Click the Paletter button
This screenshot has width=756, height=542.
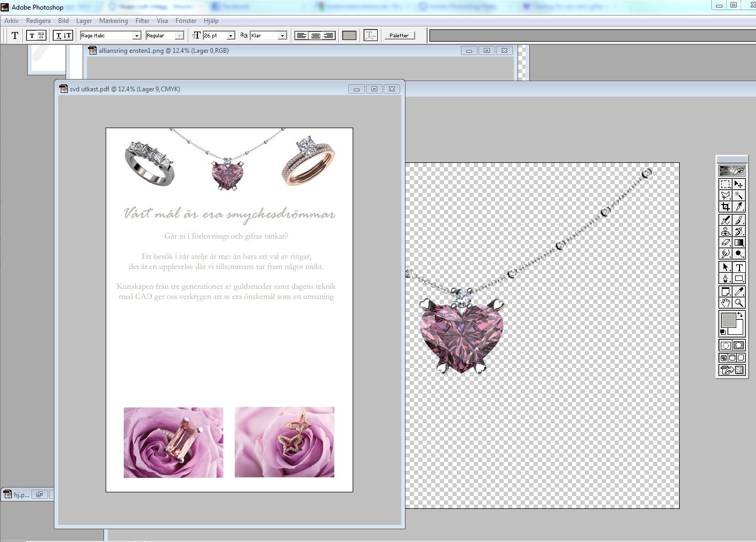399,36
